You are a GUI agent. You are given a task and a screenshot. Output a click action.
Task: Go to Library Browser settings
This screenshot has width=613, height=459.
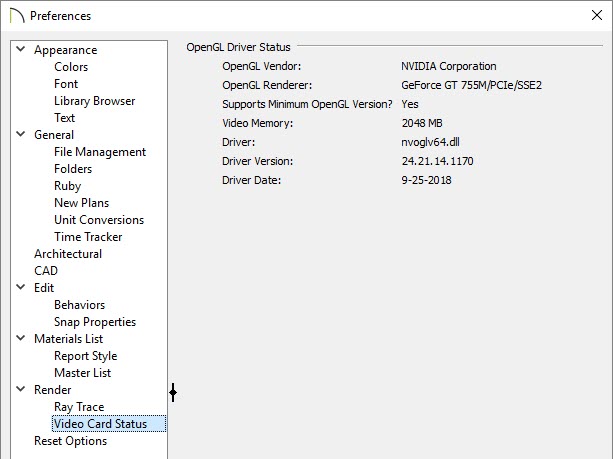point(95,101)
